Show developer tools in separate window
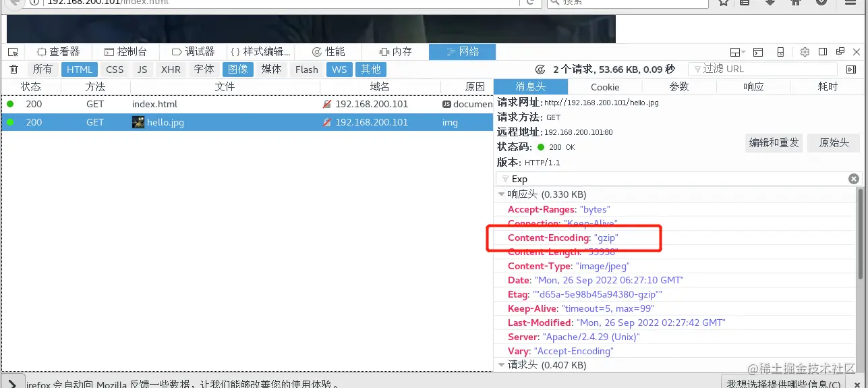Image resolution: width=868 pixels, height=388 pixels. [x=840, y=52]
